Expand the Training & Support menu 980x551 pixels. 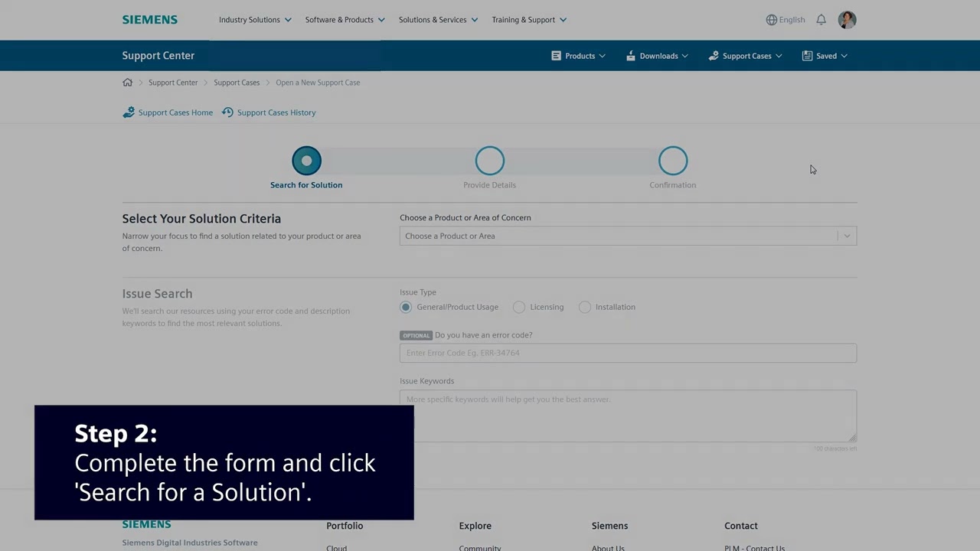pyautogui.click(x=529, y=20)
